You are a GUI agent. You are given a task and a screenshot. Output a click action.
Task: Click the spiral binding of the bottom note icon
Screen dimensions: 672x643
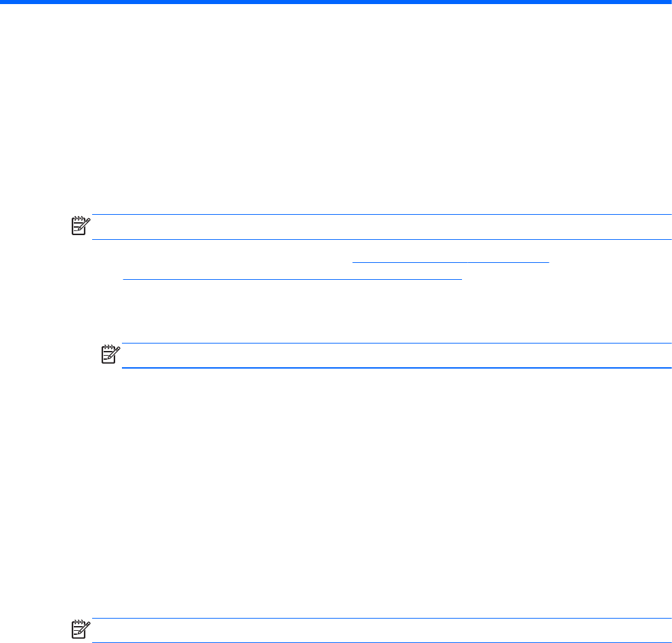coord(78,622)
